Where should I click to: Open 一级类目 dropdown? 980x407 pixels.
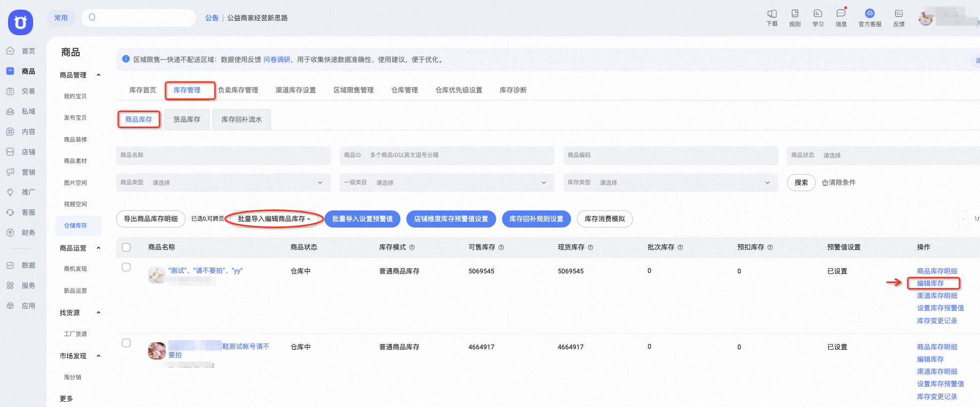pyautogui.click(x=446, y=183)
